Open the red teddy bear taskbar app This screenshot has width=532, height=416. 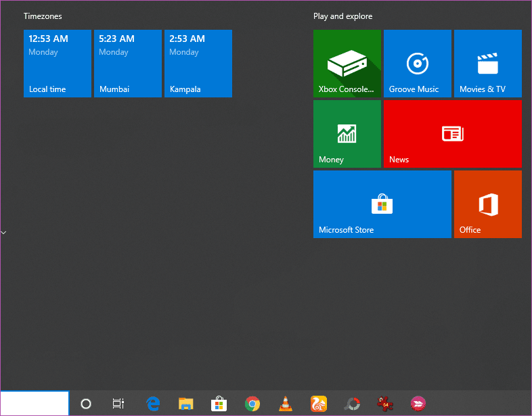(385, 403)
